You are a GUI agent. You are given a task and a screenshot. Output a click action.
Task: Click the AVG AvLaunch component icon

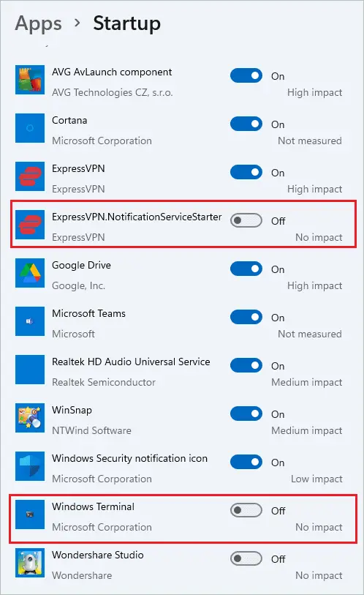tap(30, 80)
